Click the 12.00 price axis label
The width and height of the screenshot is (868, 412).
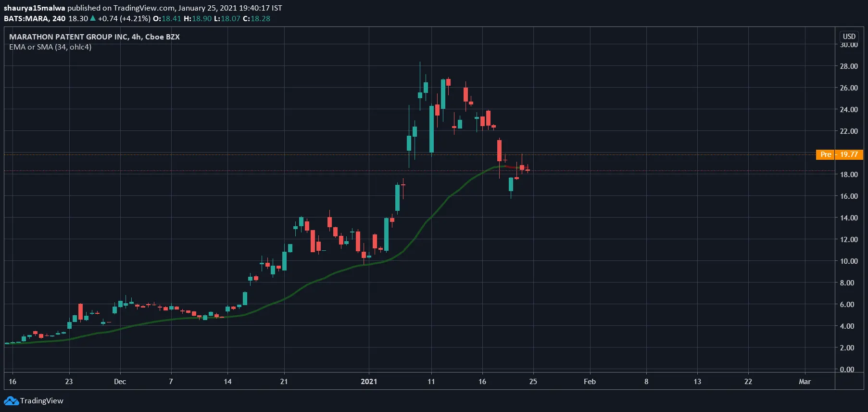[x=849, y=240]
